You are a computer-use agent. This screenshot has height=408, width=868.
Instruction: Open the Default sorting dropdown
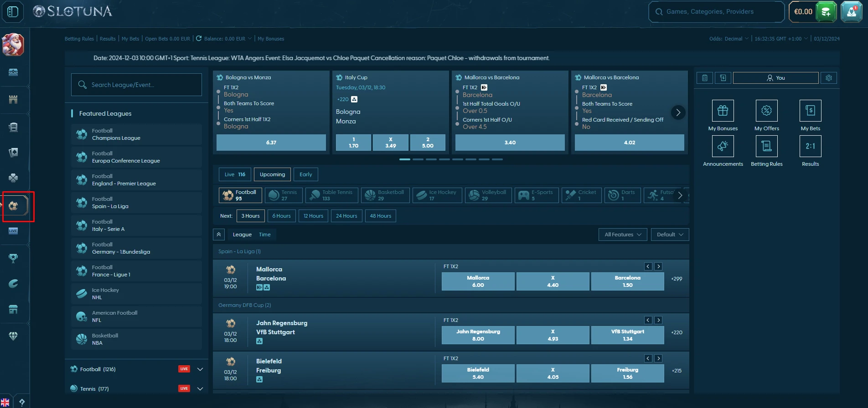coord(670,235)
